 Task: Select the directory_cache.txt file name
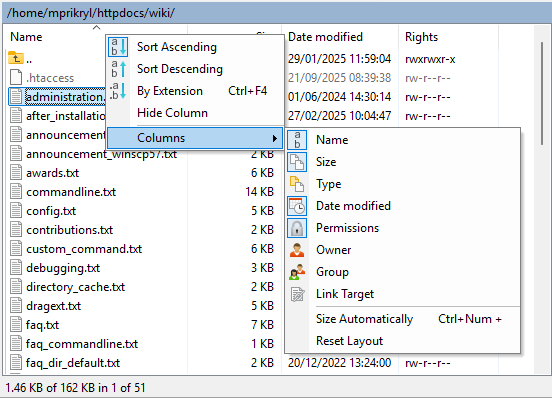point(75,287)
